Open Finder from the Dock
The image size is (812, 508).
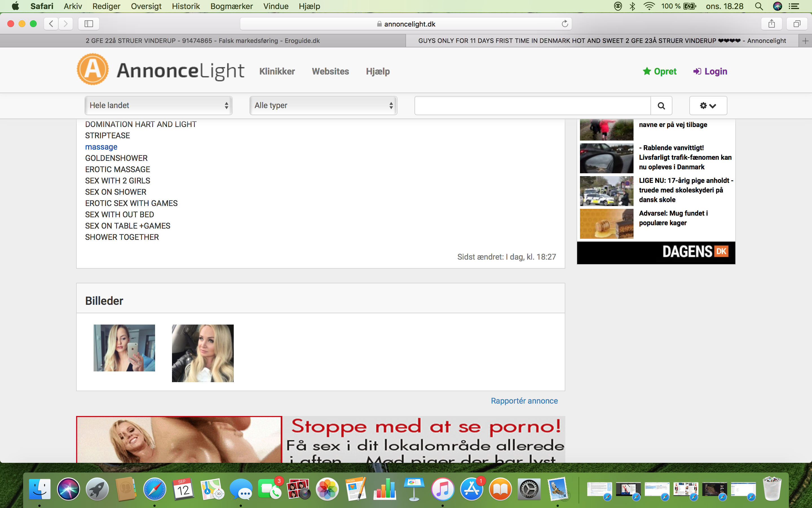(39, 489)
